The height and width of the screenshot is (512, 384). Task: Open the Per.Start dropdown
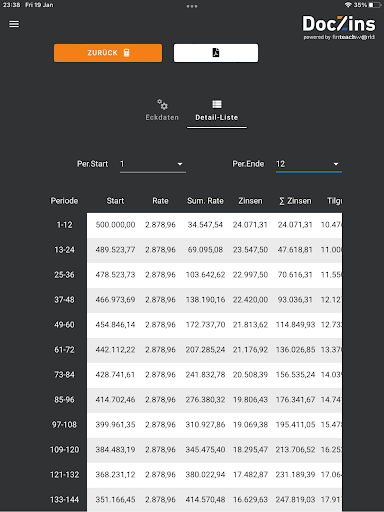(x=153, y=164)
